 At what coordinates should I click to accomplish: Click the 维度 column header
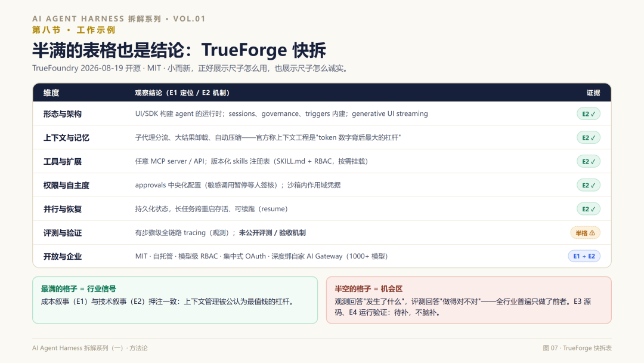point(51,93)
